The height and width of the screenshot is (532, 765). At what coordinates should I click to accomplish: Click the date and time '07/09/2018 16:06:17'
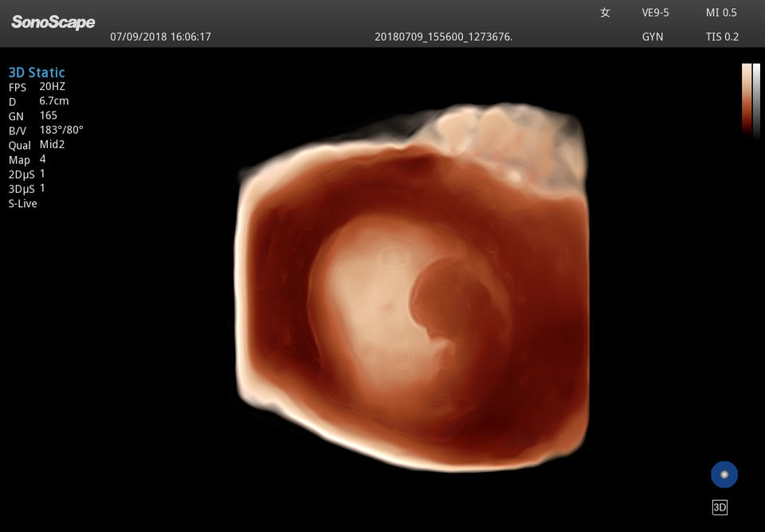click(160, 37)
